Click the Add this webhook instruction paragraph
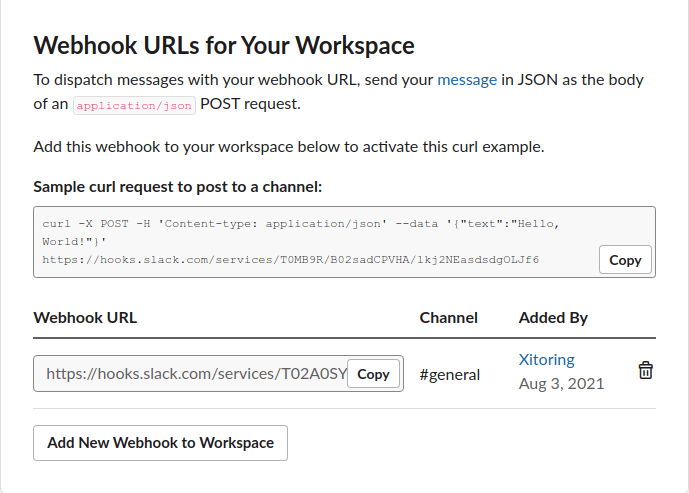 click(289, 147)
